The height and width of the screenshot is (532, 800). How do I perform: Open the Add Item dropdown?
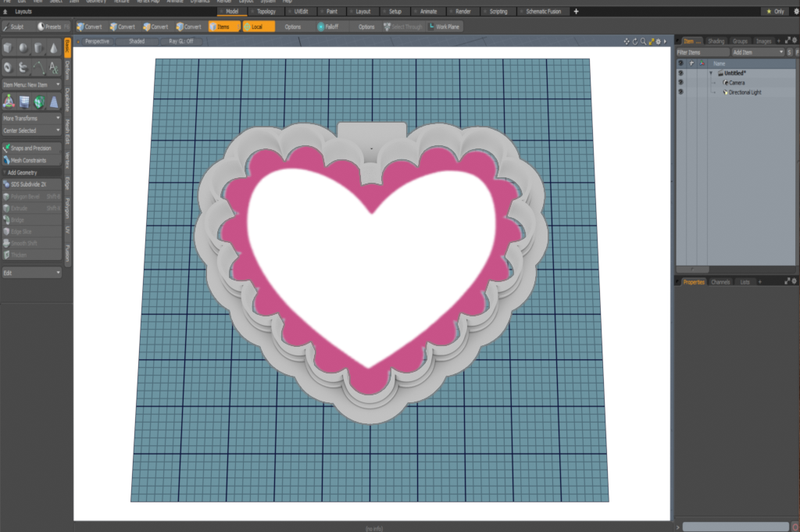coord(756,52)
